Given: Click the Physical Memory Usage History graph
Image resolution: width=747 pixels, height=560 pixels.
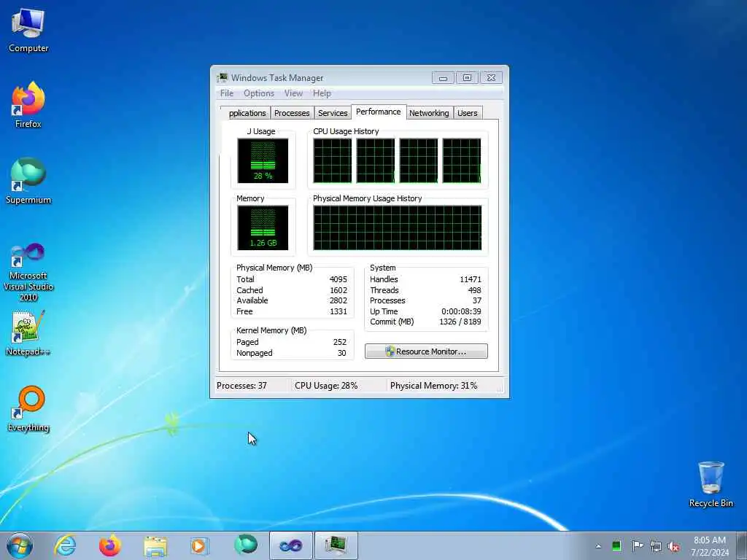Looking at the screenshot, I should click(398, 228).
